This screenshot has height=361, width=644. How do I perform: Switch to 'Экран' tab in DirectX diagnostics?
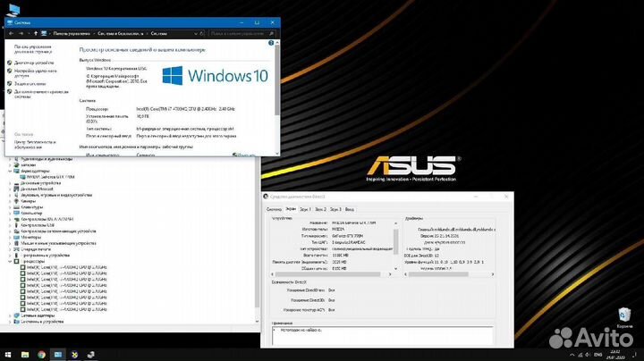291,209
